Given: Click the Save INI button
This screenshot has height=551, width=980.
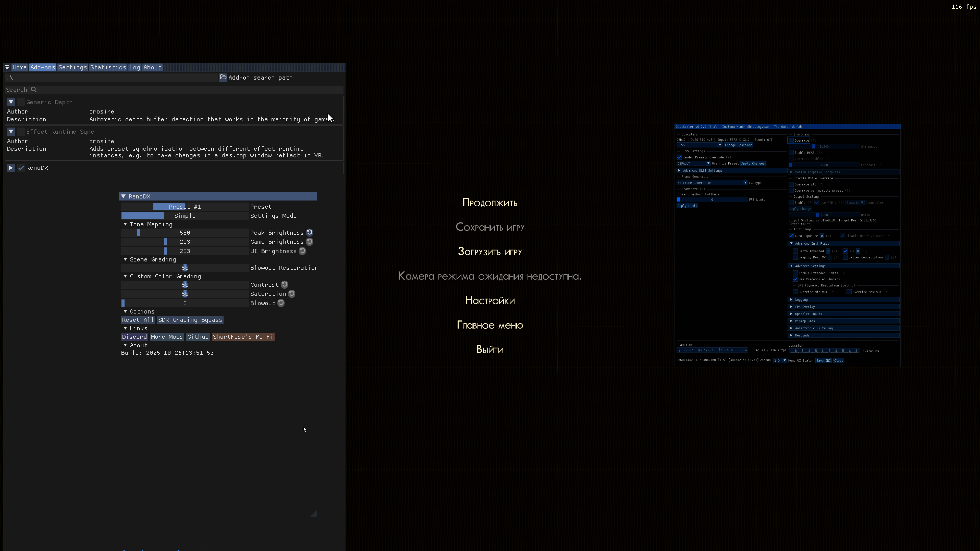Looking at the screenshot, I should click(823, 360).
